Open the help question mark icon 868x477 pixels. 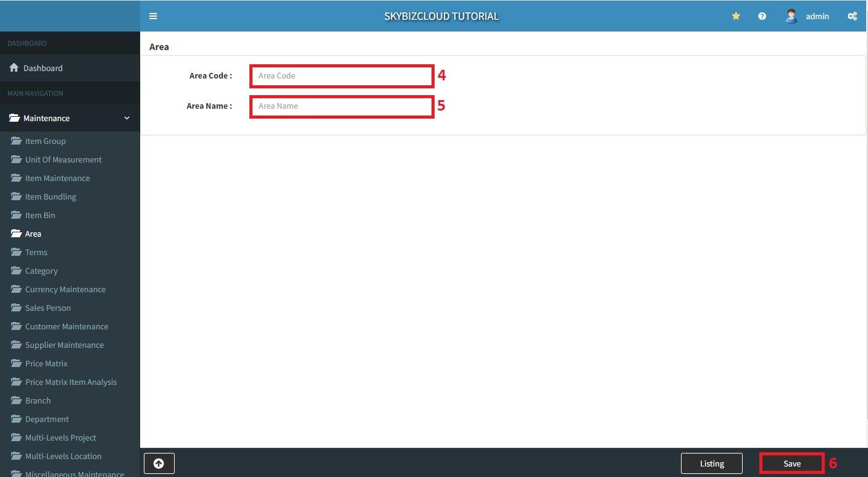click(762, 16)
